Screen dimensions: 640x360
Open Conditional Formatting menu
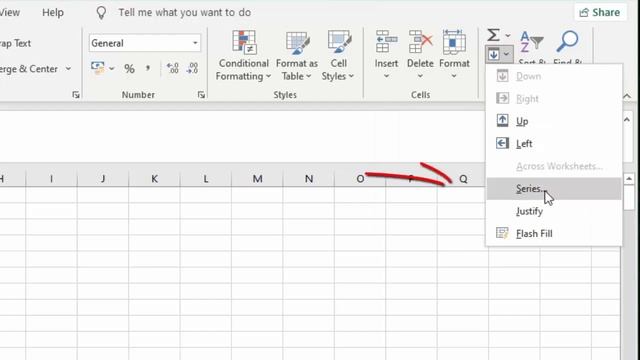pos(243,56)
